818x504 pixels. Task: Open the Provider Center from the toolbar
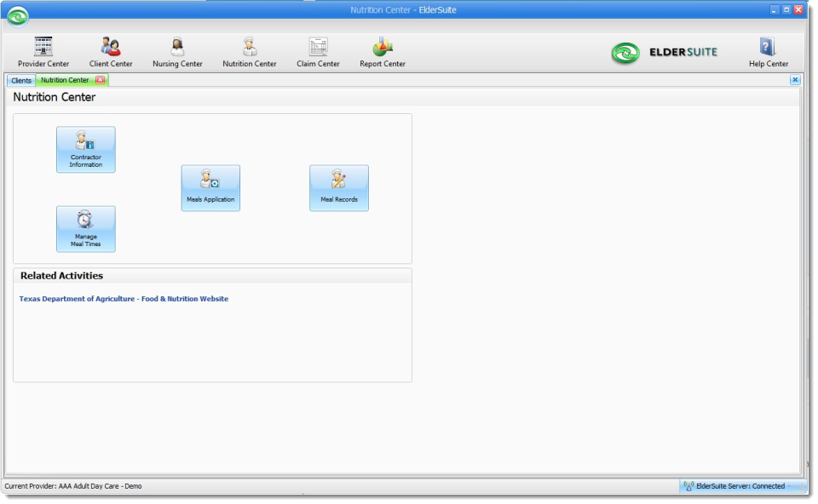click(x=43, y=49)
